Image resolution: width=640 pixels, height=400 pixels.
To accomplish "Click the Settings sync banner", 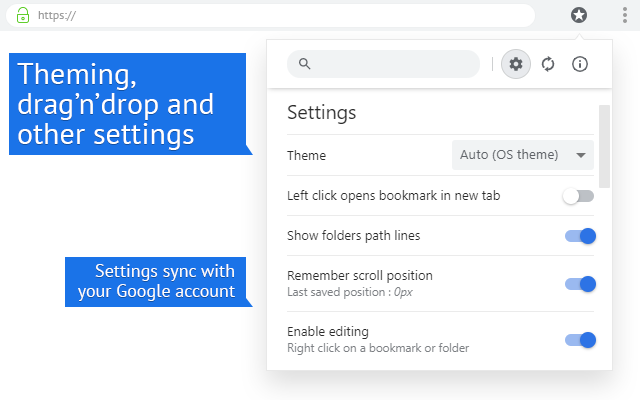I will point(155,281).
